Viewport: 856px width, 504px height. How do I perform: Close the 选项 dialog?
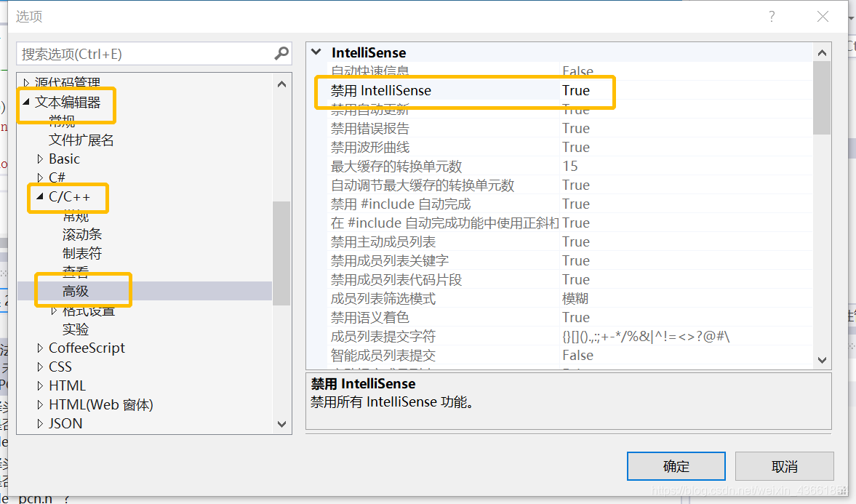823,17
